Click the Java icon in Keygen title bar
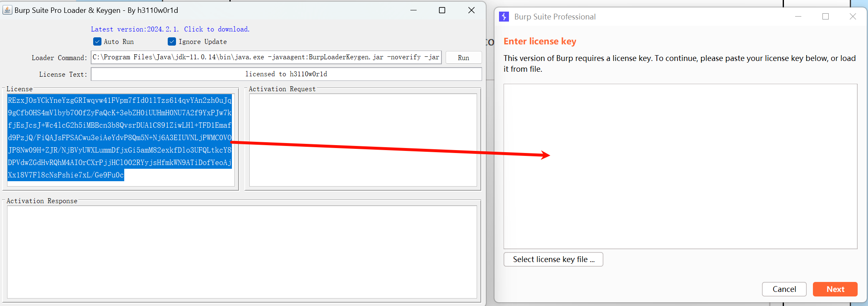This screenshot has height=306, width=868. [7, 10]
